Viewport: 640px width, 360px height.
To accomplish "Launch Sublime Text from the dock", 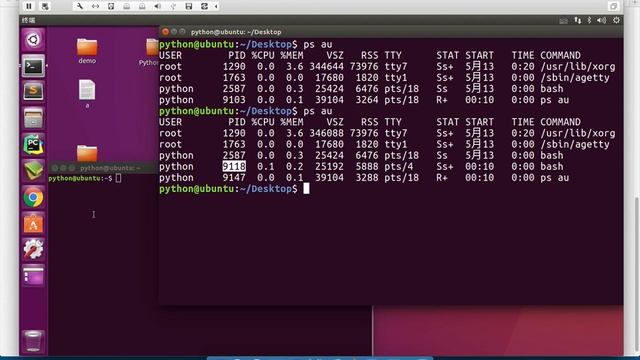I will click(33, 91).
